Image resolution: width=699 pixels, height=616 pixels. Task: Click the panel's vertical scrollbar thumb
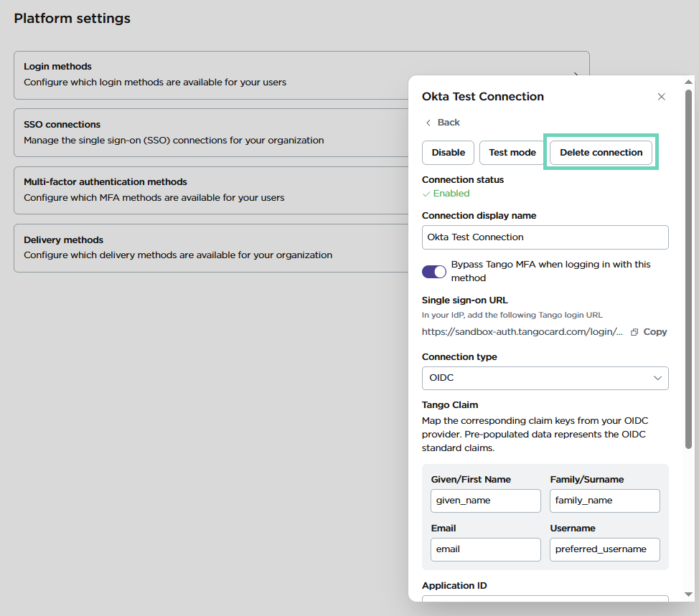pyautogui.click(x=688, y=270)
